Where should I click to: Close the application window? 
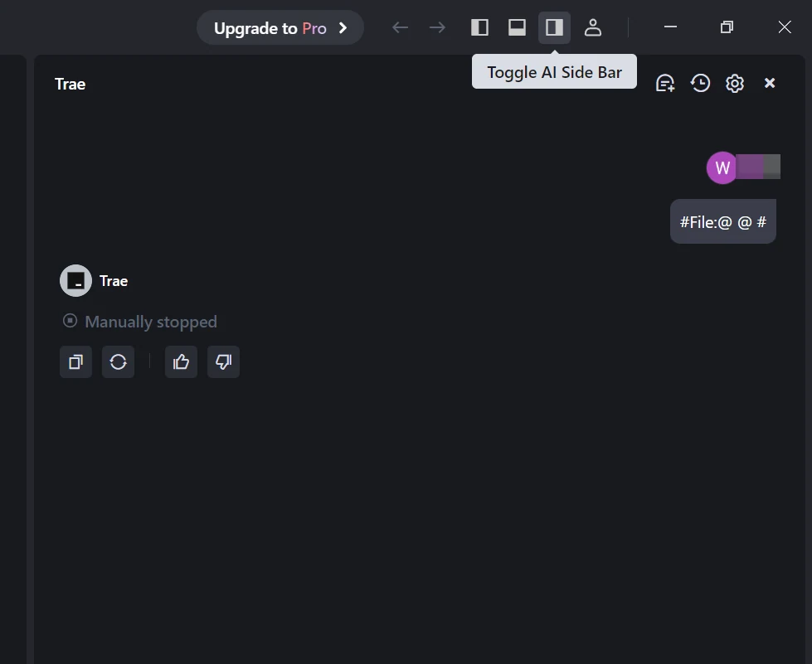coord(785,27)
